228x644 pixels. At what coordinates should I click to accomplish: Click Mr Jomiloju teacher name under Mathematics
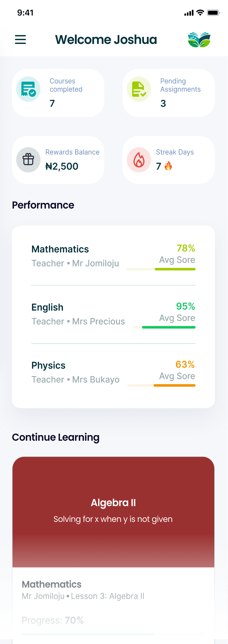coord(95,263)
